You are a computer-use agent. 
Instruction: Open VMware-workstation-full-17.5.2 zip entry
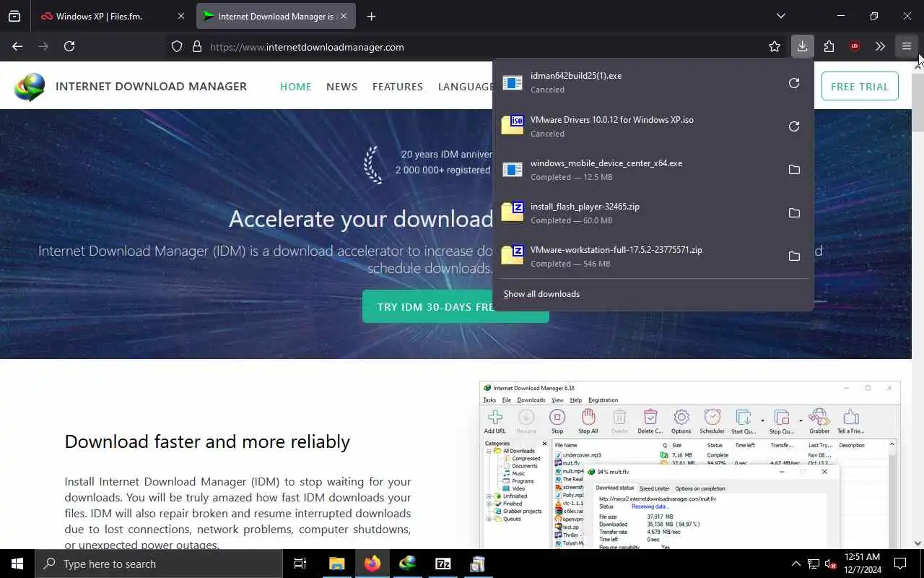[x=635, y=256]
